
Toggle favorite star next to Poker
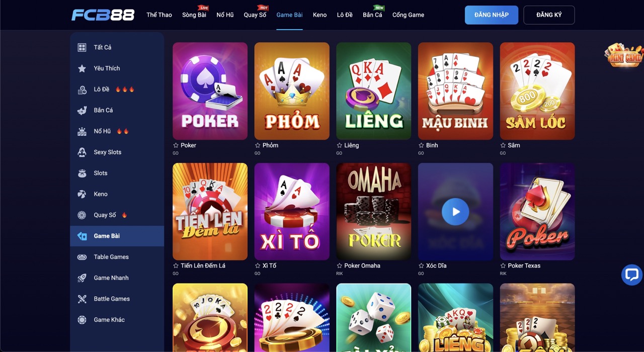[x=176, y=145]
